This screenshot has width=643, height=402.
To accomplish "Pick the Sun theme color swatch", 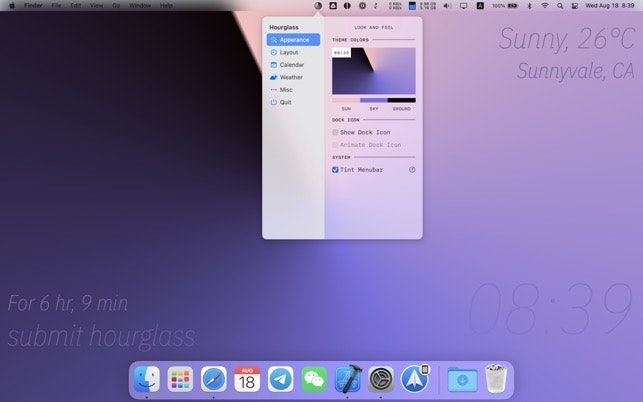I will tap(346, 100).
